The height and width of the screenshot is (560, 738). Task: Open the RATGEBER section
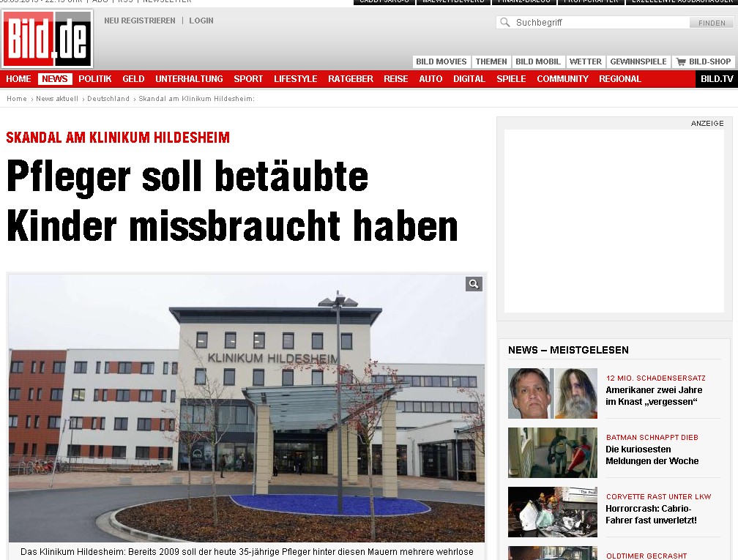351,79
